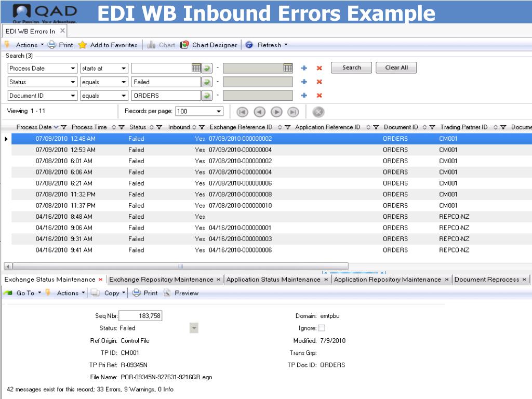
Task: Click the ORDERS value input field
Action: coord(166,96)
